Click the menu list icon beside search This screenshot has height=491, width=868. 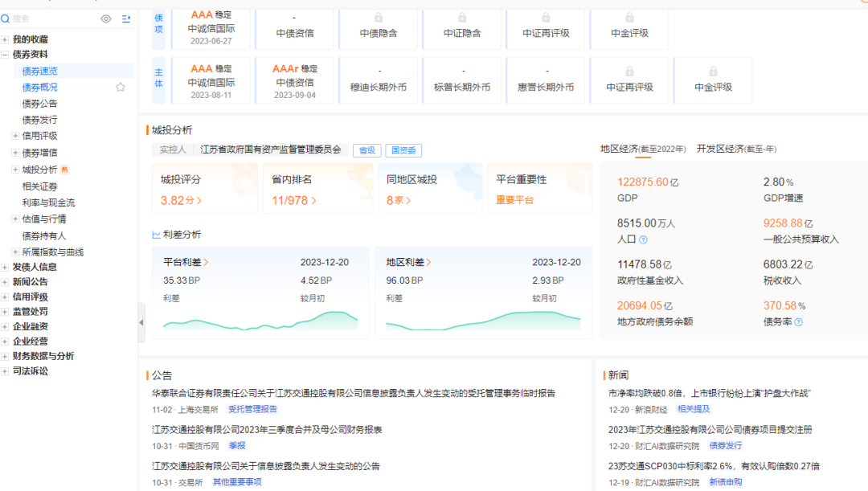125,18
